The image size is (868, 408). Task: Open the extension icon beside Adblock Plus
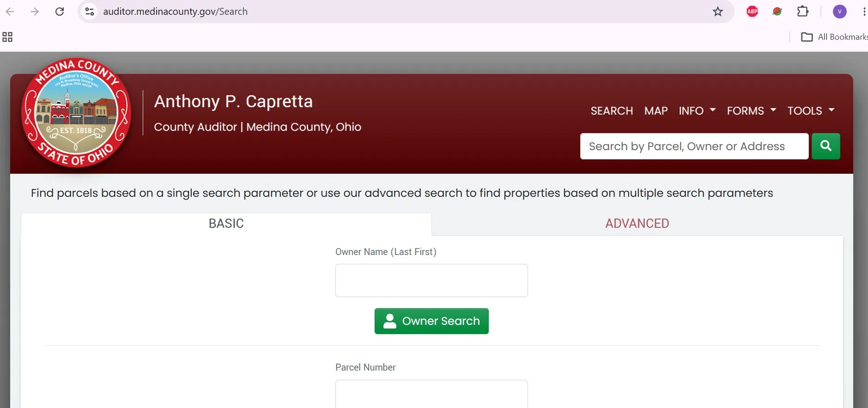coord(777,12)
